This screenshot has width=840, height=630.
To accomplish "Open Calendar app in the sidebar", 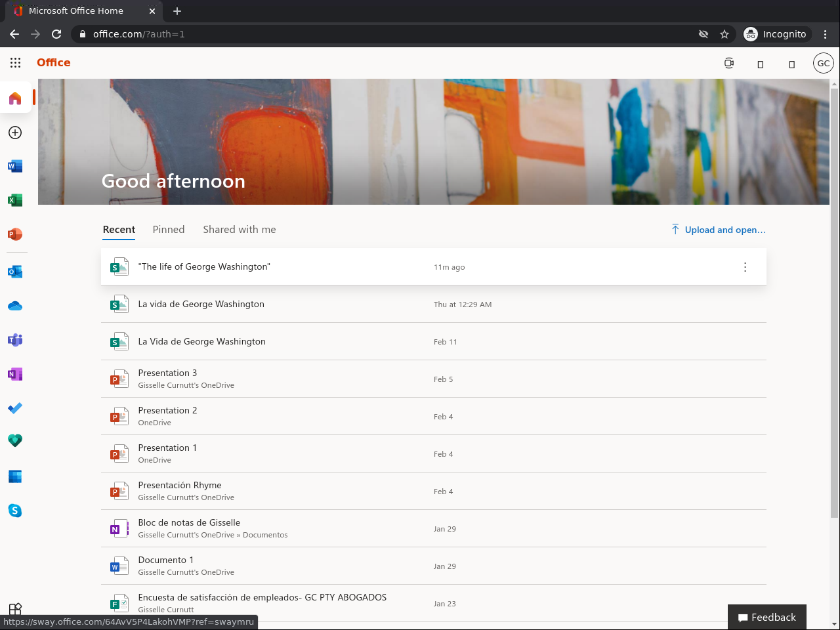I will click(15, 476).
